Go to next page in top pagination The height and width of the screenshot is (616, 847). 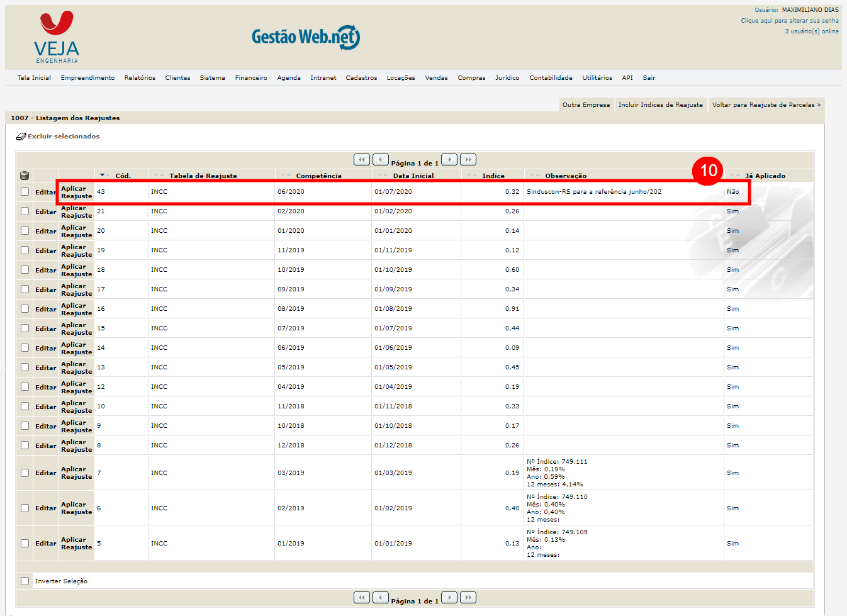tap(449, 160)
